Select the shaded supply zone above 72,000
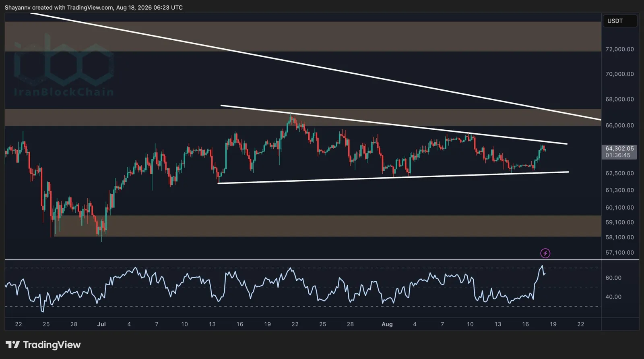This screenshot has height=359, width=644. pos(303,36)
